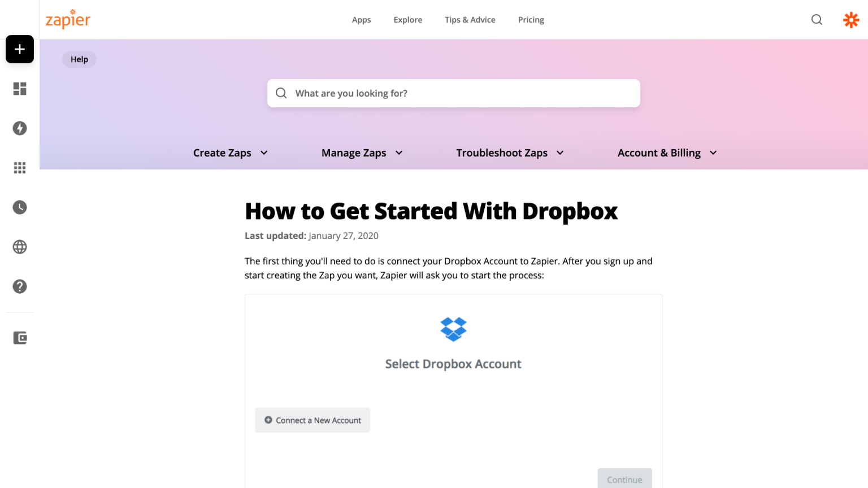Open the Troubleshoot Zaps dropdown
Viewport: 868px width, 488px height.
[x=510, y=153]
